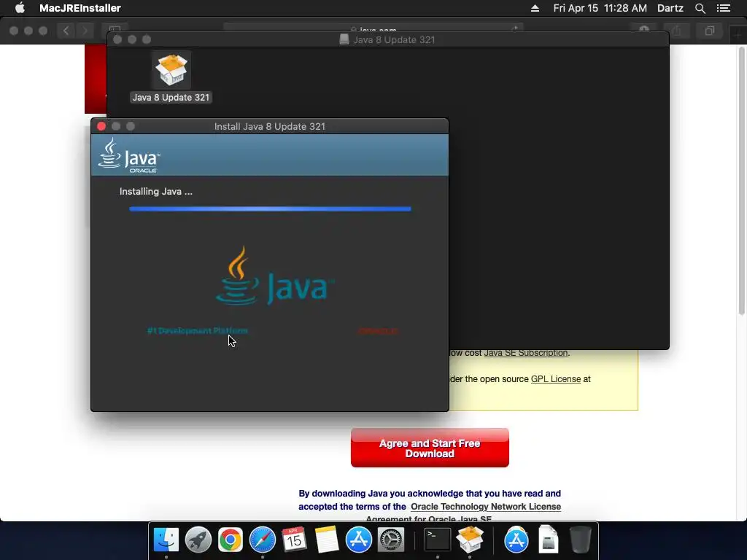Open the disk image document in Dock
The height and width of the screenshot is (560, 747).
(549, 540)
